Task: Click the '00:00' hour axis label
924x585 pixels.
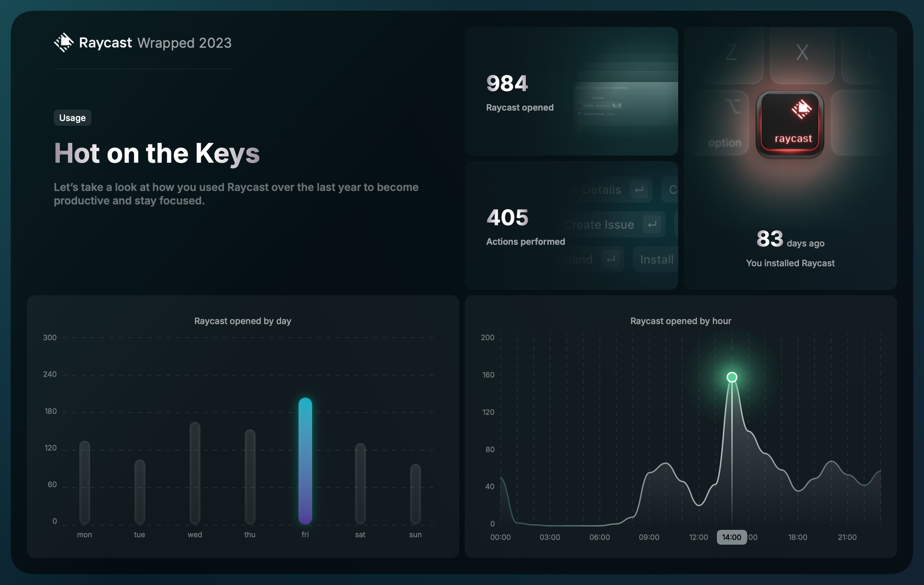Action: click(500, 537)
